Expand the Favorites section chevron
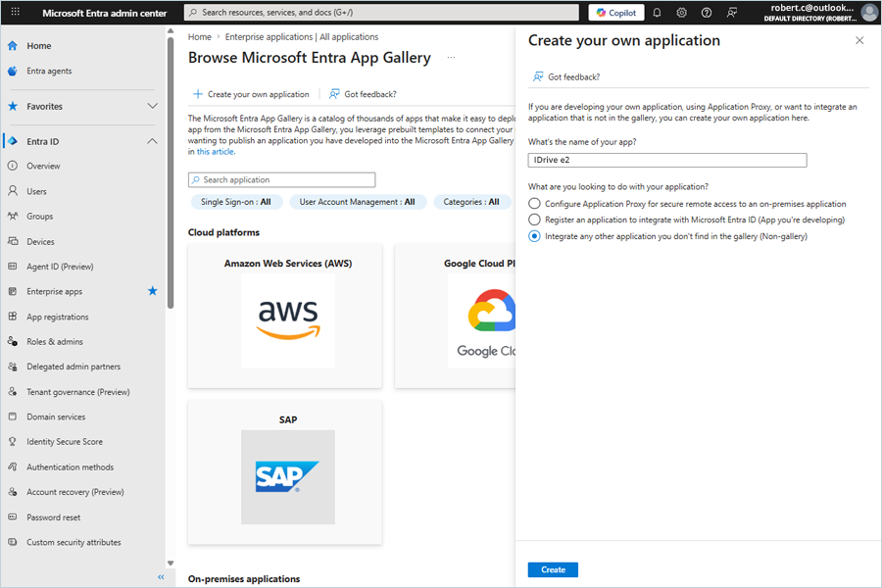This screenshot has height=588, width=882. 153,106
